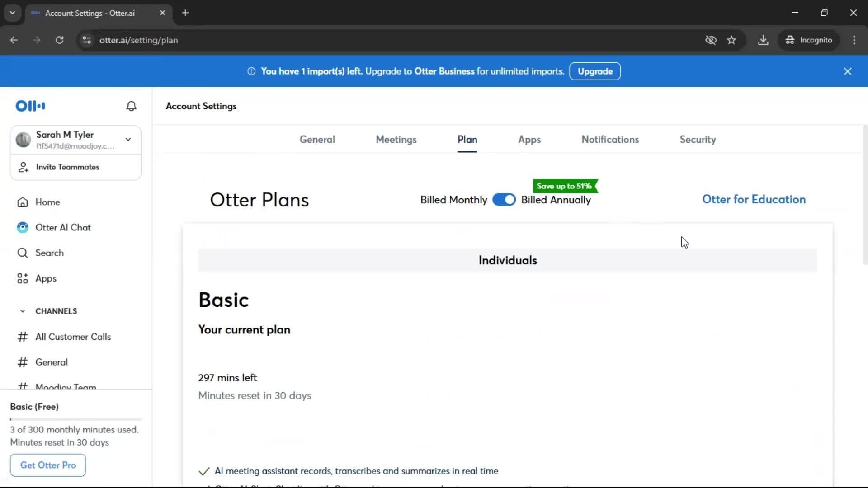Click the Upgrade button in banner
The height and width of the screenshot is (488, 868).
point(595,71)
